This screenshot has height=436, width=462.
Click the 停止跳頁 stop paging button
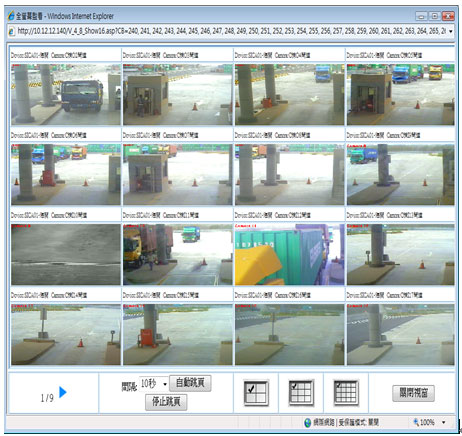point(166,402)
